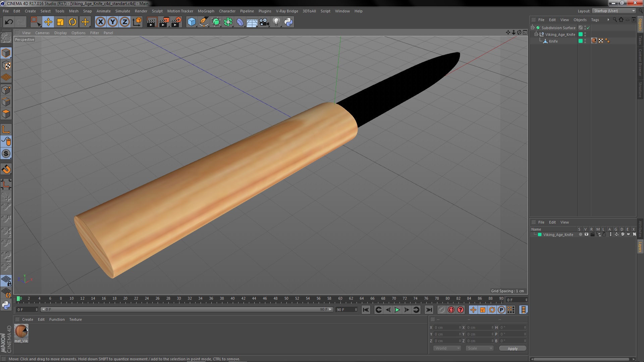This screenshot has width=644, height=362.
Task: Click the mat_Vik material thumbnail
Action: (x=21, y=331)
